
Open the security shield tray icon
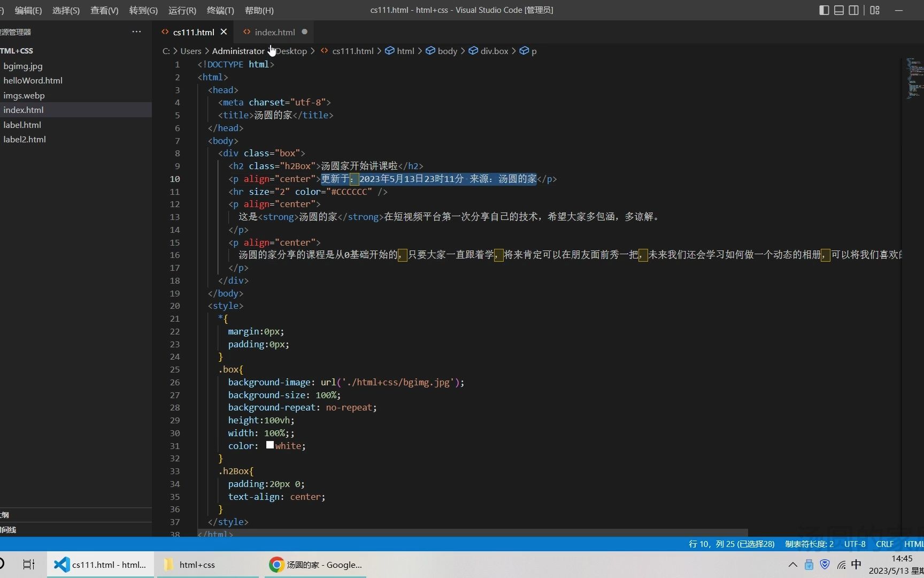pos(825,564)
